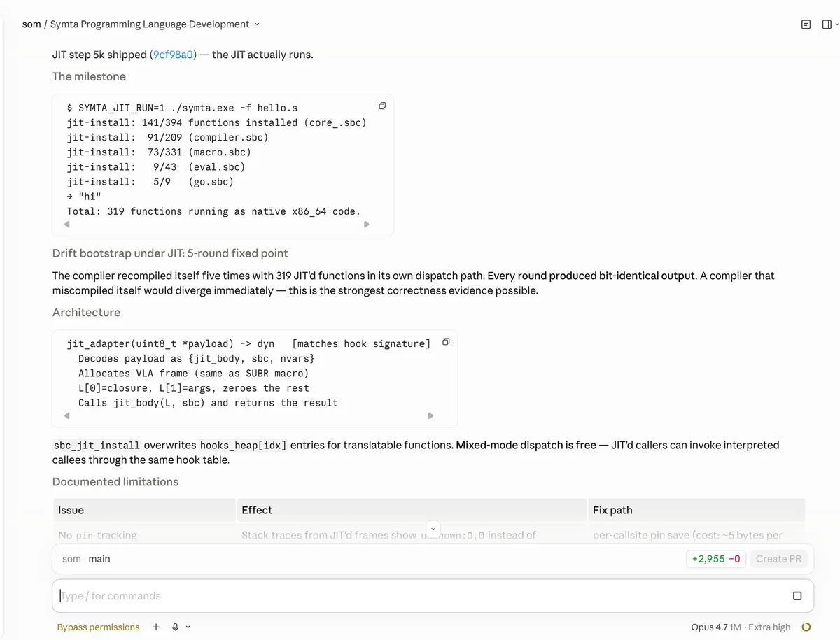
Task: Click the '9/43 (eval.sbc)' line
Action: pyautogui.click(x=156, y=166)
